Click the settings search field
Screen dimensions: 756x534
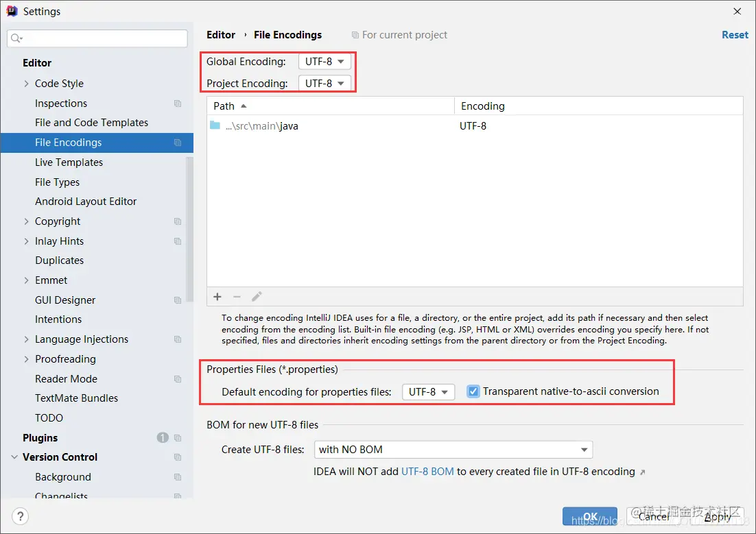[97, 38]
